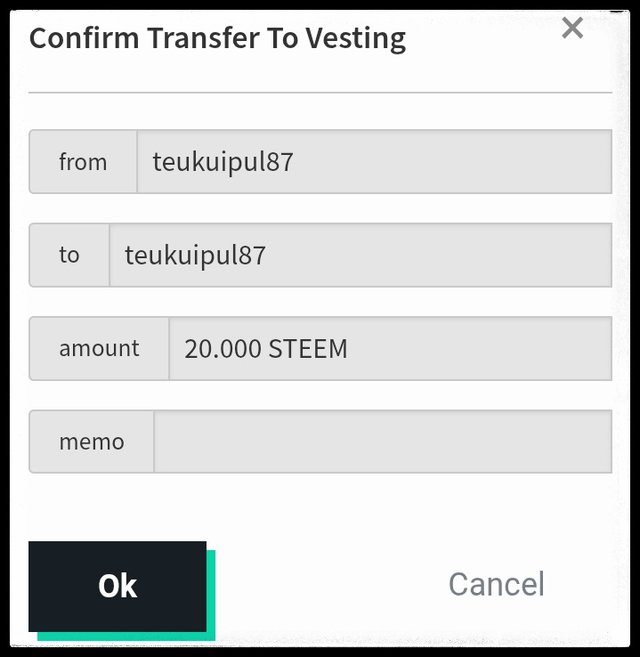Screen dimensions: 640x657
Task: Click the "amount" label box
Action: coord(99,349)
